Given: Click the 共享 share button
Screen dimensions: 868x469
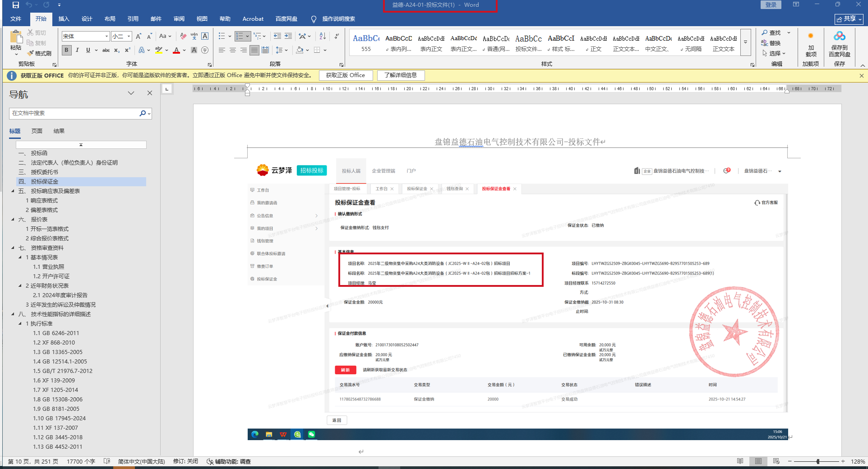Looking at the screenshot, I should pos(849,19).
